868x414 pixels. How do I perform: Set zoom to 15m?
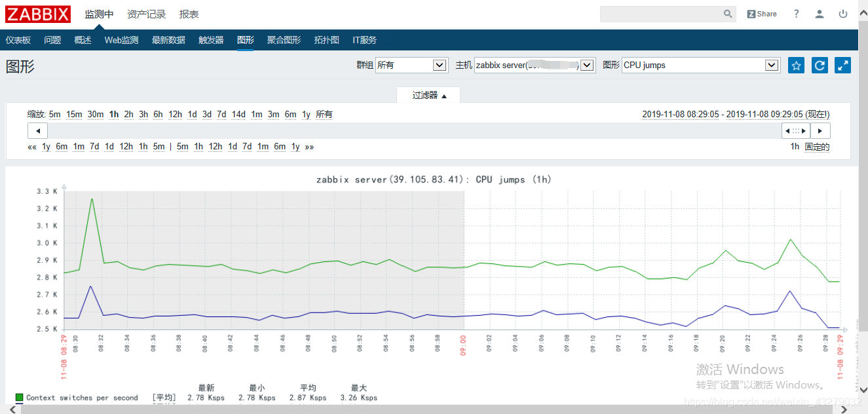click(74, 115)
